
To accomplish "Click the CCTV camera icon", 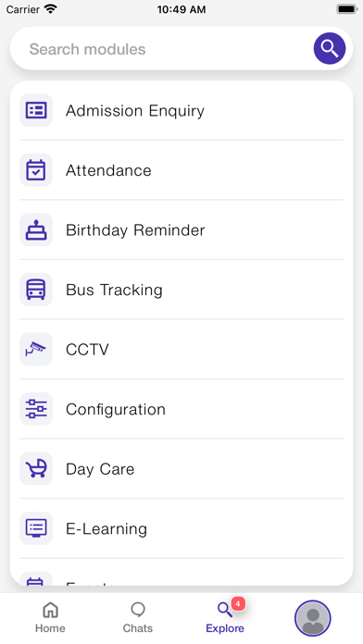I will click(x=36, y=349).
